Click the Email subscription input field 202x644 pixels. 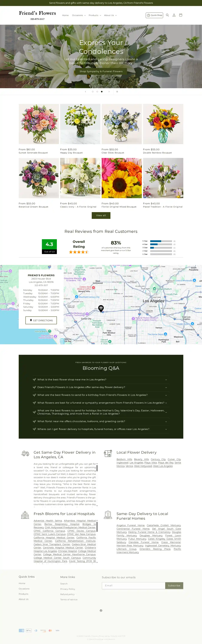pos(133,585)
